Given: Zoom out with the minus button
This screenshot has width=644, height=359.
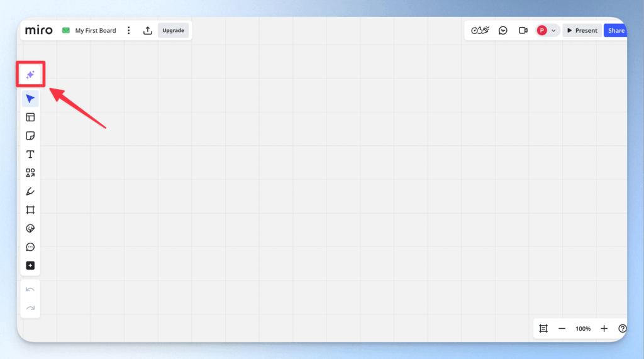Looking at the screenshot, I should click(x=562, y=329).
